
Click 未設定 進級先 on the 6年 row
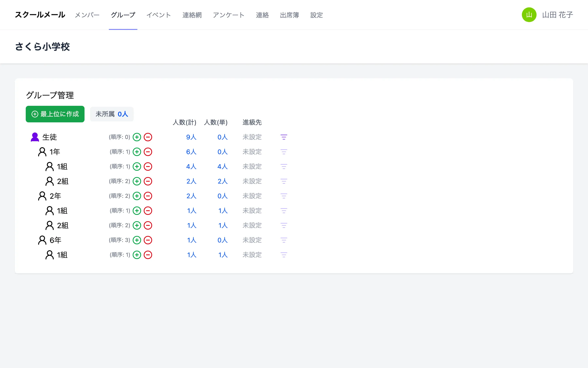[x=252, y=240]
